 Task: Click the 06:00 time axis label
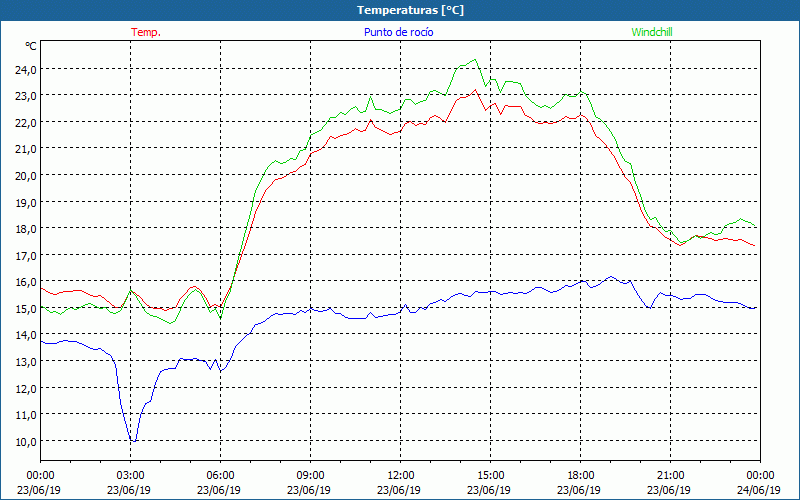point(220,476)
